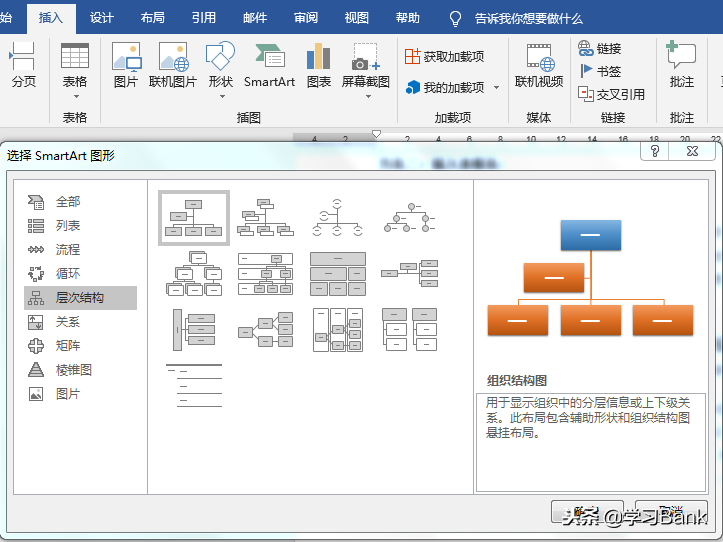The height and width of the screenshot is (542, 723).
Task: Select the 图片 category in SmartArt dialog
Action: click(81, 393)
